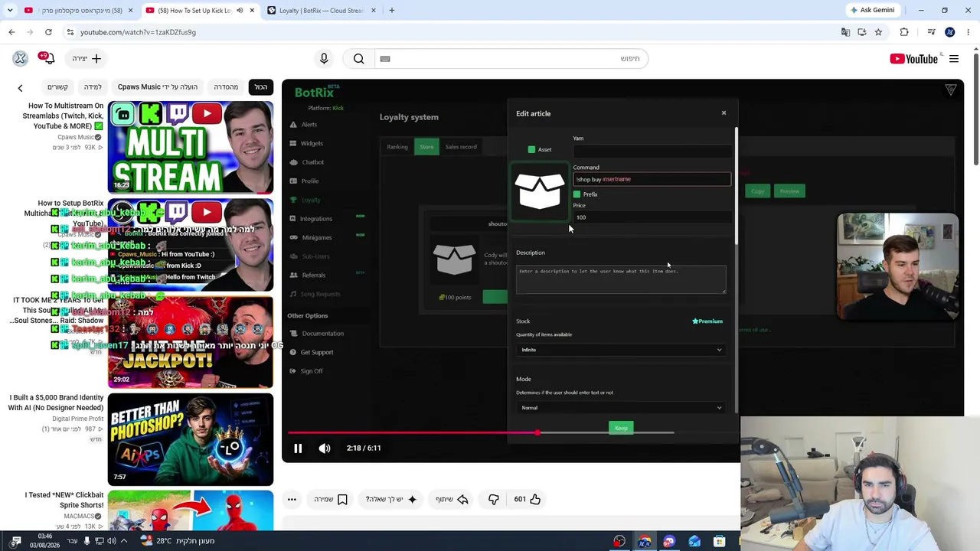Click the green Keep button in the dialog
Viewport: 980px width, 551px height.
click(x=621, y=428)
